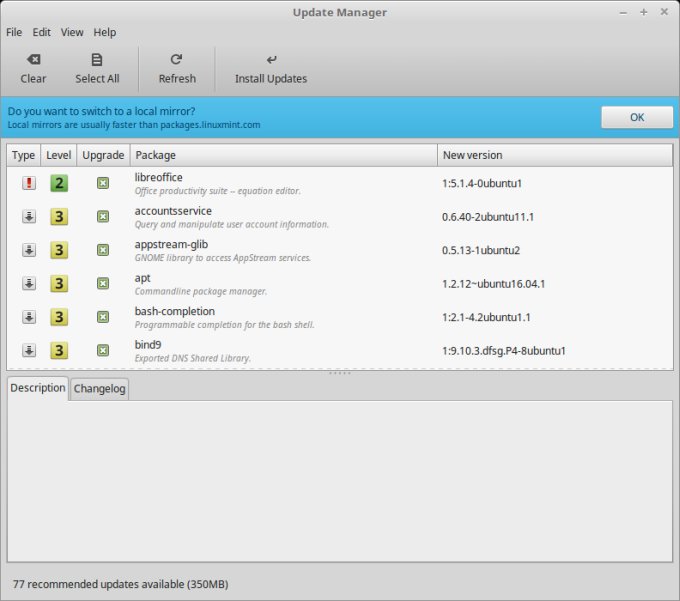Image resolution: width=680 pixels, height=601 pixels.
Task: Sort by the Level column header
Action: coord(59,155)
